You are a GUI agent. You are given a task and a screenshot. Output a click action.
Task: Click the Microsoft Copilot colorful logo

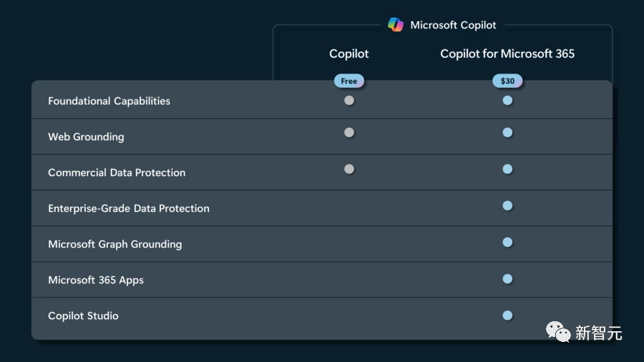point(396,25)
